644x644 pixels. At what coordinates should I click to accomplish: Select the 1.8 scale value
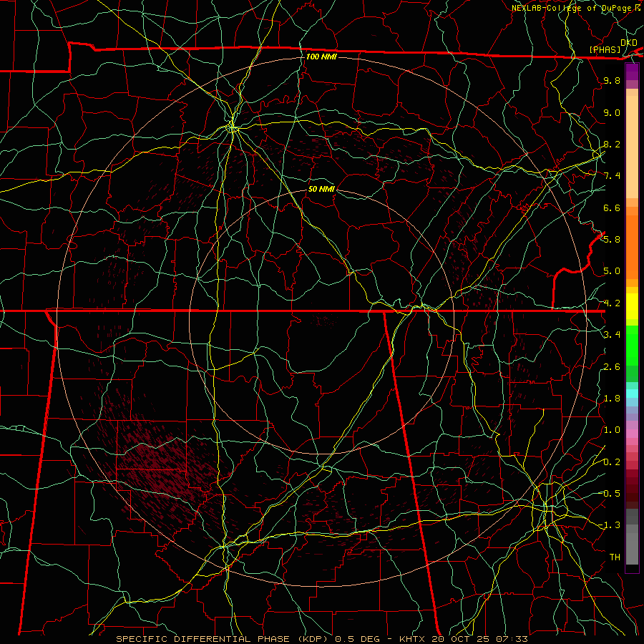point(612,399)
